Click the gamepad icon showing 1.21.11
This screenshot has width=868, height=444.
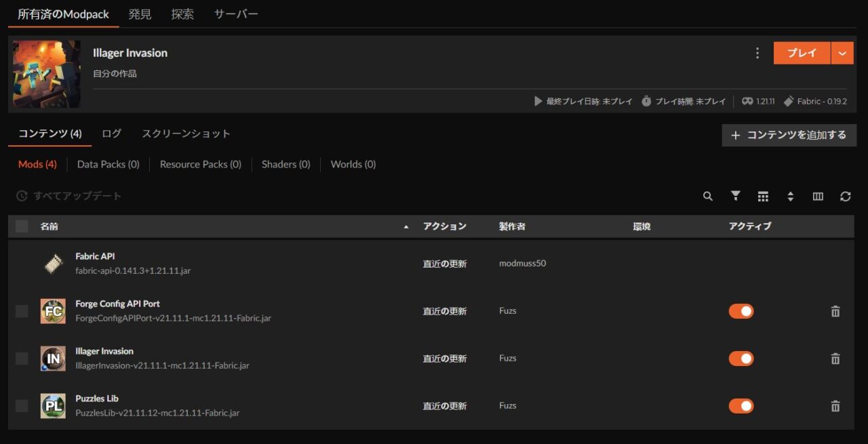pyautogui.click(x=746, y=101)
